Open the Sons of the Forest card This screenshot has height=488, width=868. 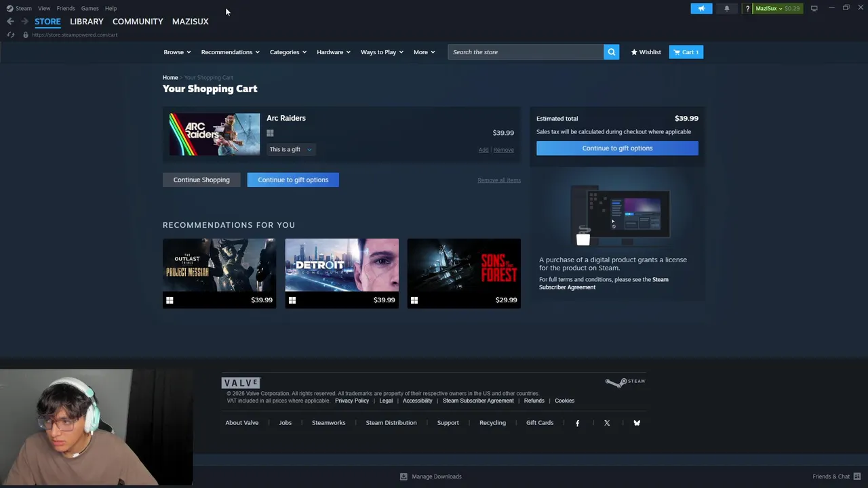click(464, 273)
